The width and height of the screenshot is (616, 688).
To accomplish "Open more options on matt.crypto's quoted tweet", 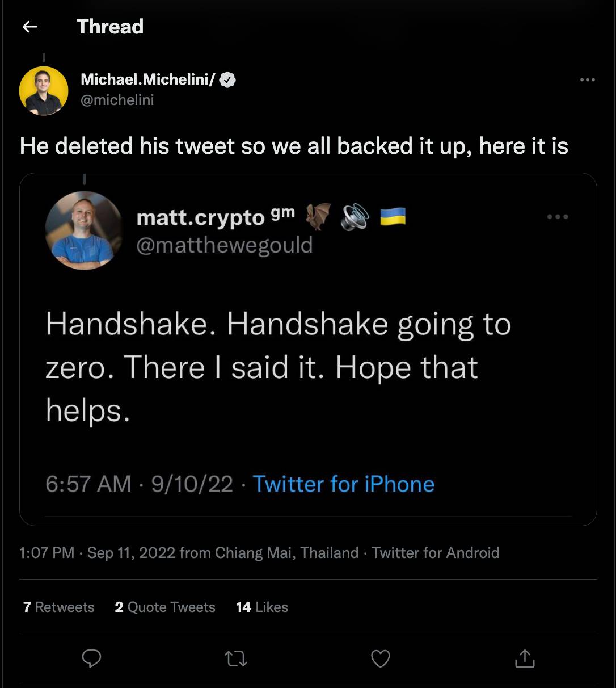I will pos(558,216).
